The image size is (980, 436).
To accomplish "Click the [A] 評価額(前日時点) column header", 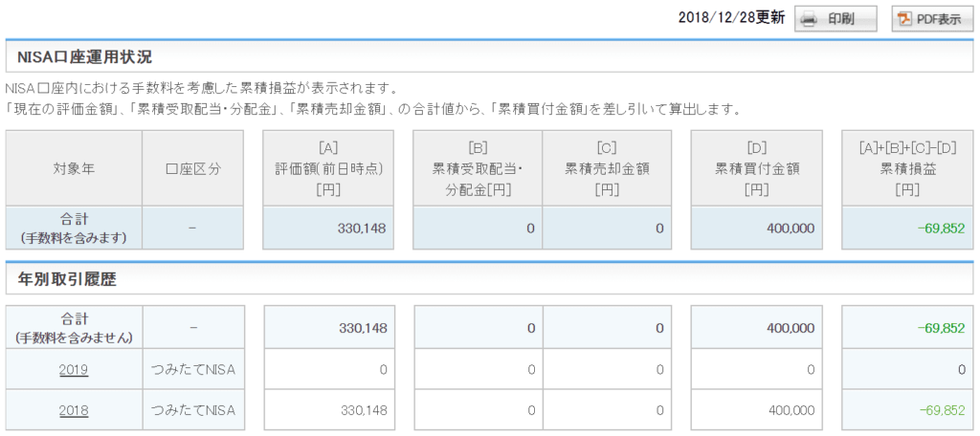I will tap(328, 168).
